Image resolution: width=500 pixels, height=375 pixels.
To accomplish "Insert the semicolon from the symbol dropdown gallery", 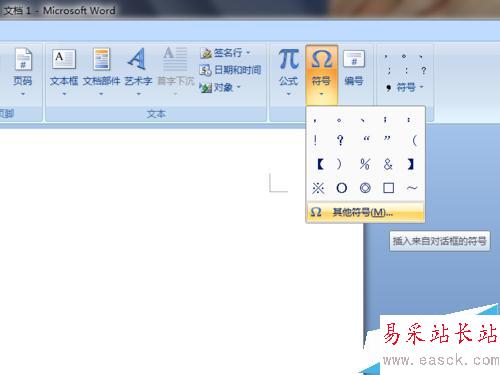I will 385,119.
